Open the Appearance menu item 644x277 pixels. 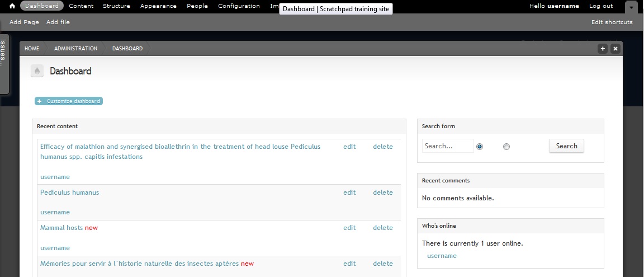(x=159, y=6)
